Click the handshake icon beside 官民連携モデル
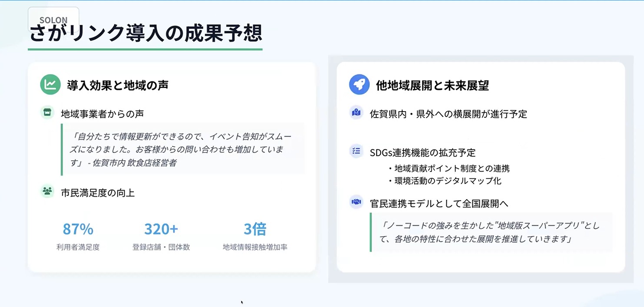The width and height of the screenshot is (644, 307). pyautogui.click(x=356, y=202)
